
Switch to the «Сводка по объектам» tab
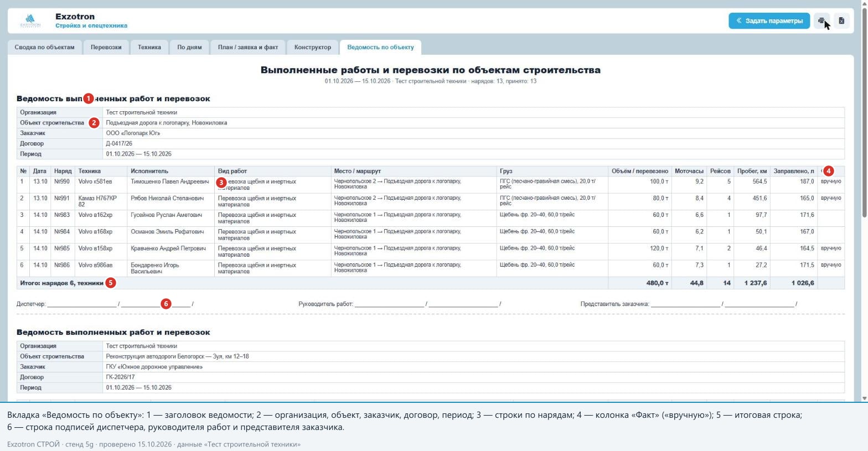point(45,47)
